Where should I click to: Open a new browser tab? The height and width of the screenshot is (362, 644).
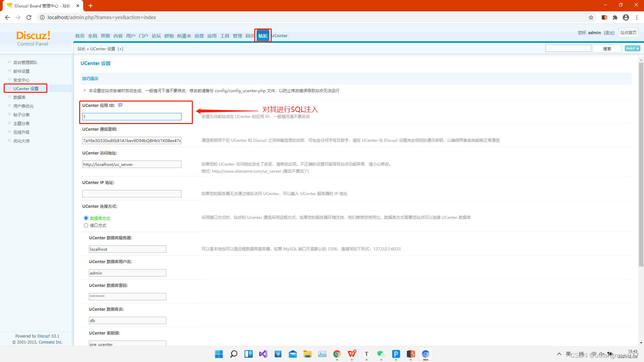[91, 6]
